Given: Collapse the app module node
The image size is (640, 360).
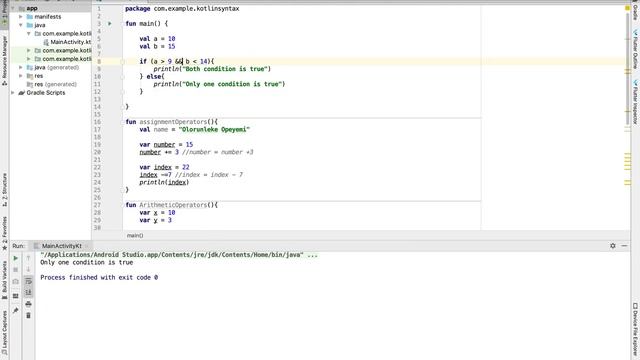Looking at the screenshot, I should click(x=13, y=8).
